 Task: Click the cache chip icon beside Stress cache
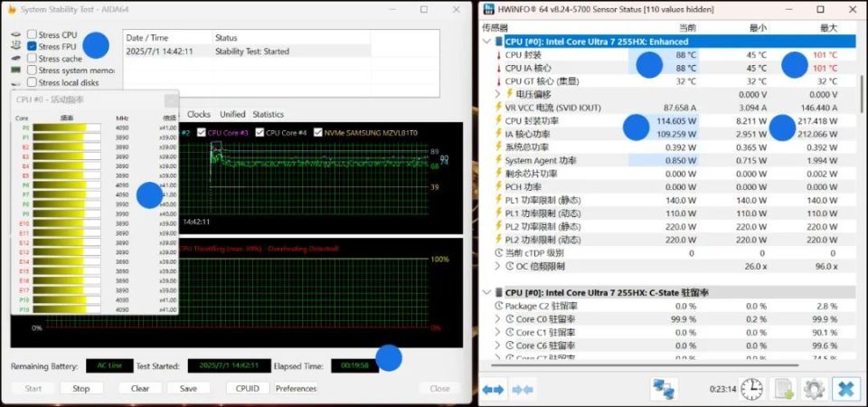pos(16,59)
